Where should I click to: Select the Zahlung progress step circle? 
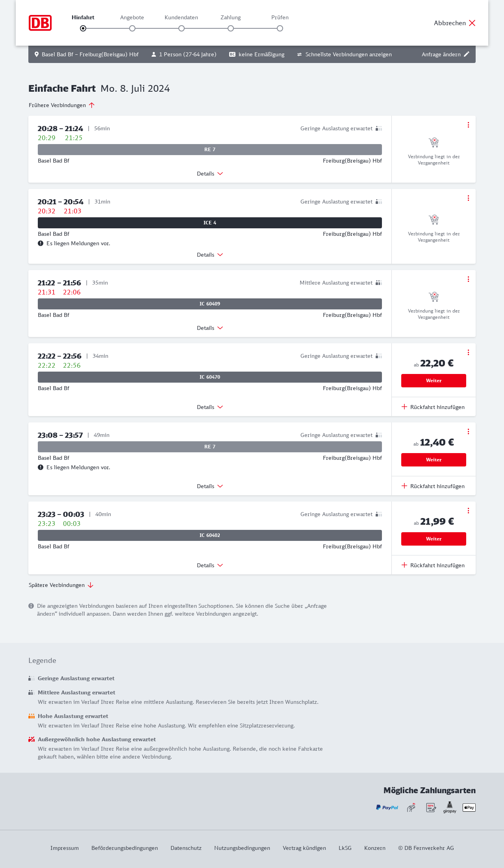[x=231, y=28]
